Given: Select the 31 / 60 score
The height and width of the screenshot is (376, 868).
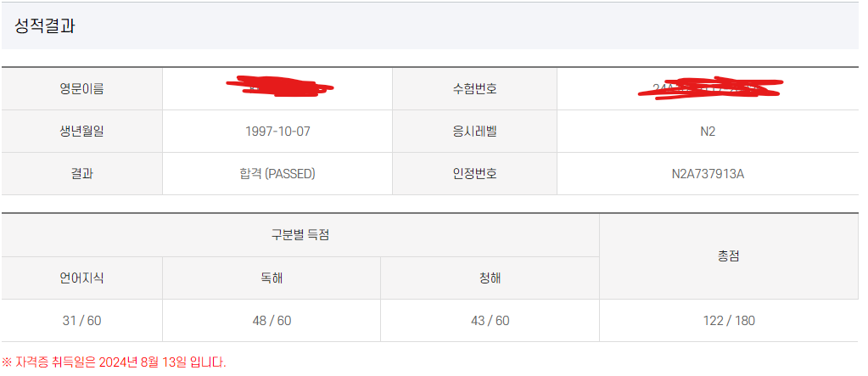Looking at the screenshot, I should pyautogui.click(x=81, y=321).
